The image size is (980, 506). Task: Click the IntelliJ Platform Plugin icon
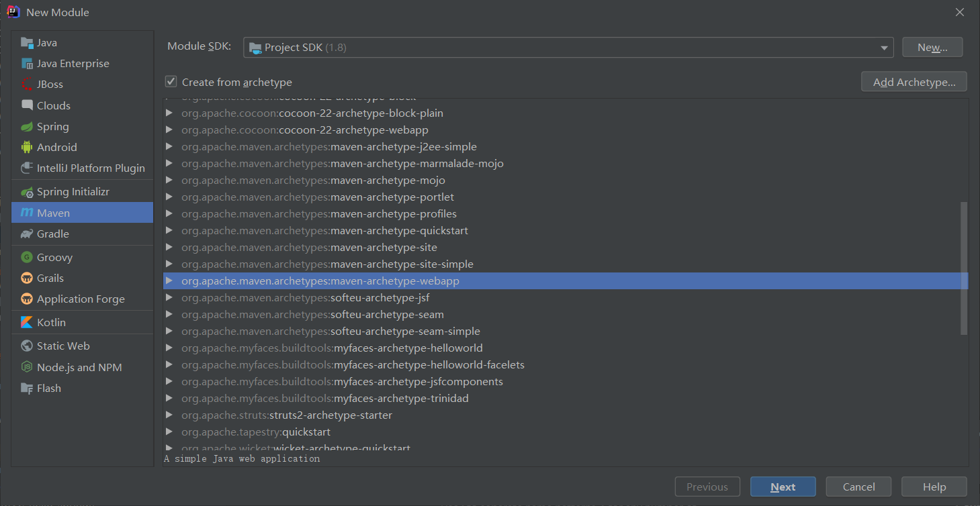pos(27,168)
